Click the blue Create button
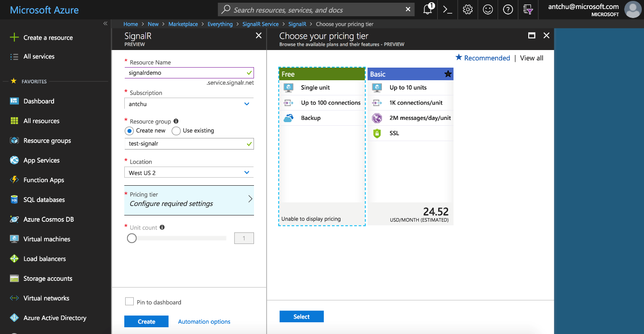644x334 pixels. point(146,321)
